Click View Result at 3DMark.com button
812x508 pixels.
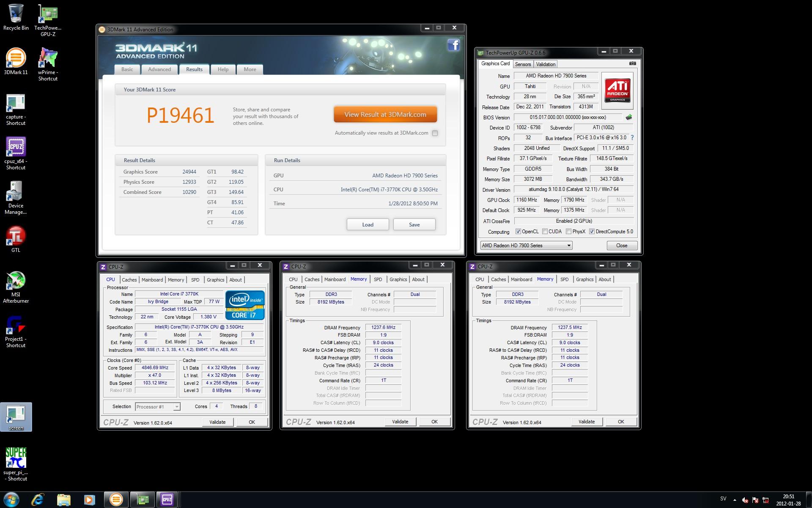pyautogui.click(x=385, y=114)
